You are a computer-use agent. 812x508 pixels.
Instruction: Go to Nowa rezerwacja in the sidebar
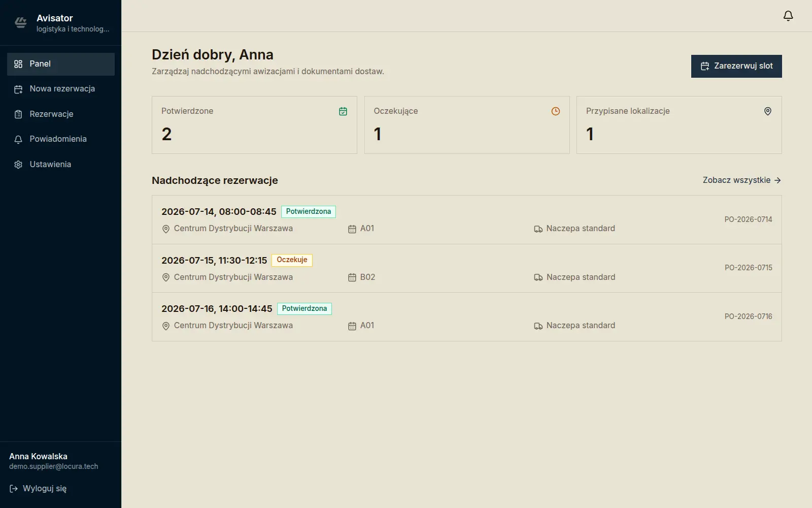61,89
